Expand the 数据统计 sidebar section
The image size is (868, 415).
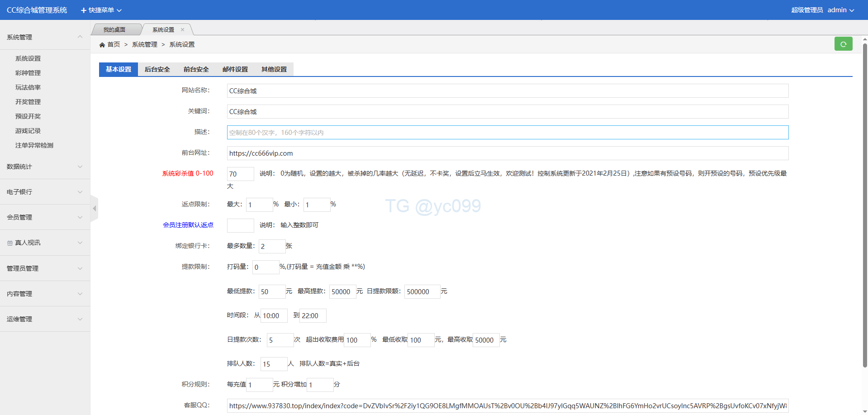pos(44,167)
